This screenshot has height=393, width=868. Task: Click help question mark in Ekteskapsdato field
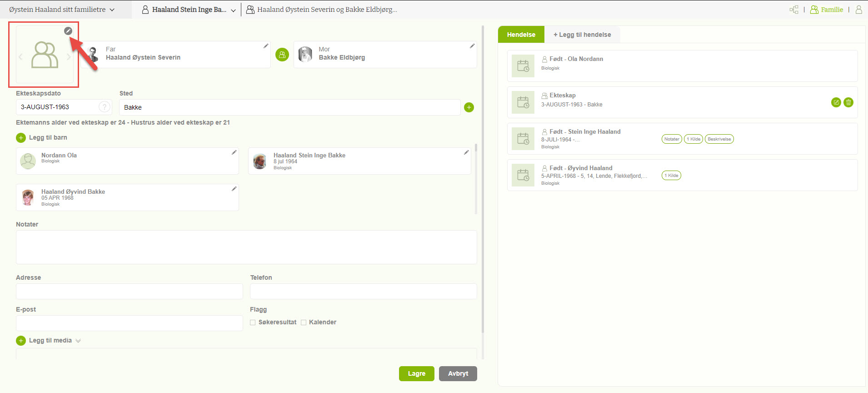[105, 107]
